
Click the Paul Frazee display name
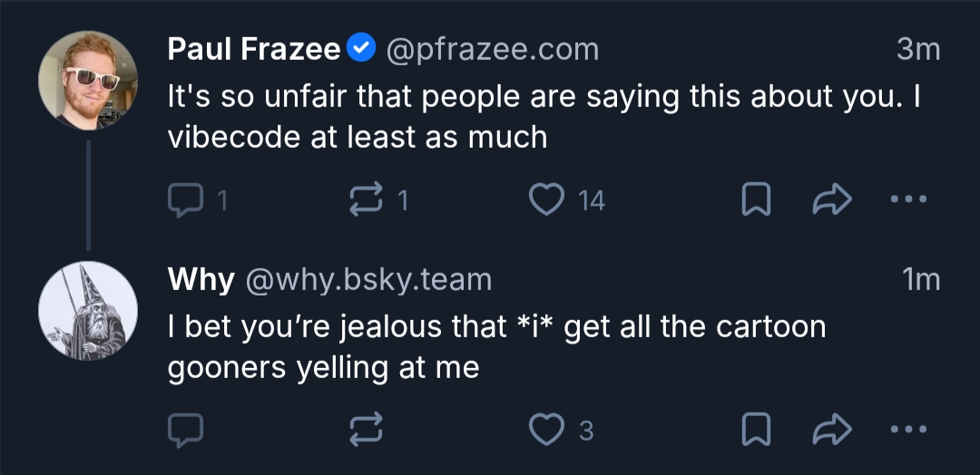254,49
